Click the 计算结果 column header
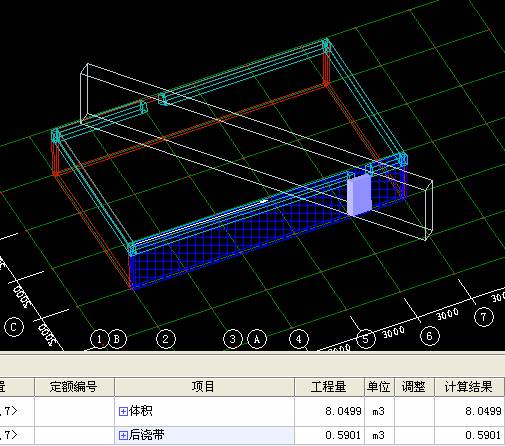This screenshot has height=446, width=505. 469,387
